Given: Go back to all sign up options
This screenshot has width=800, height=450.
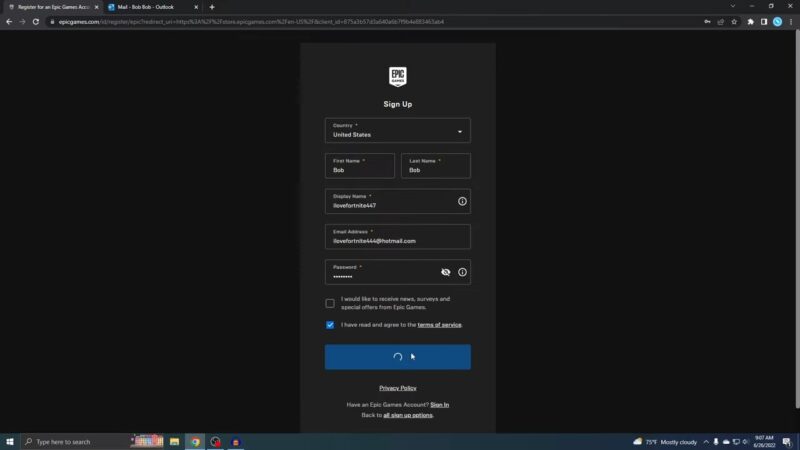Looking at the screenshot, I should click(408, 415).
